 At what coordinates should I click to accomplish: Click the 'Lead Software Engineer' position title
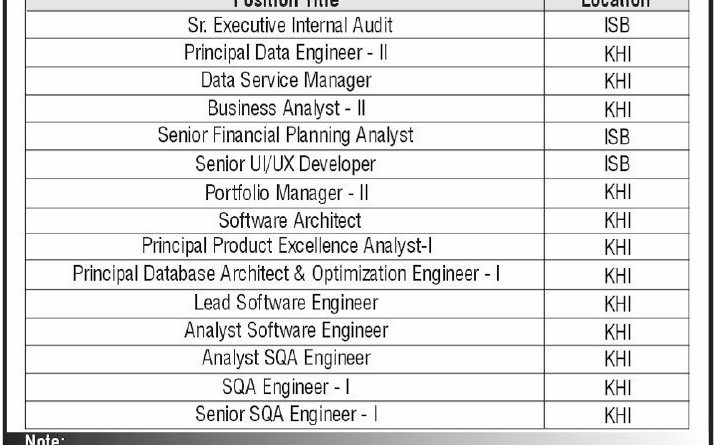point(285,302)
